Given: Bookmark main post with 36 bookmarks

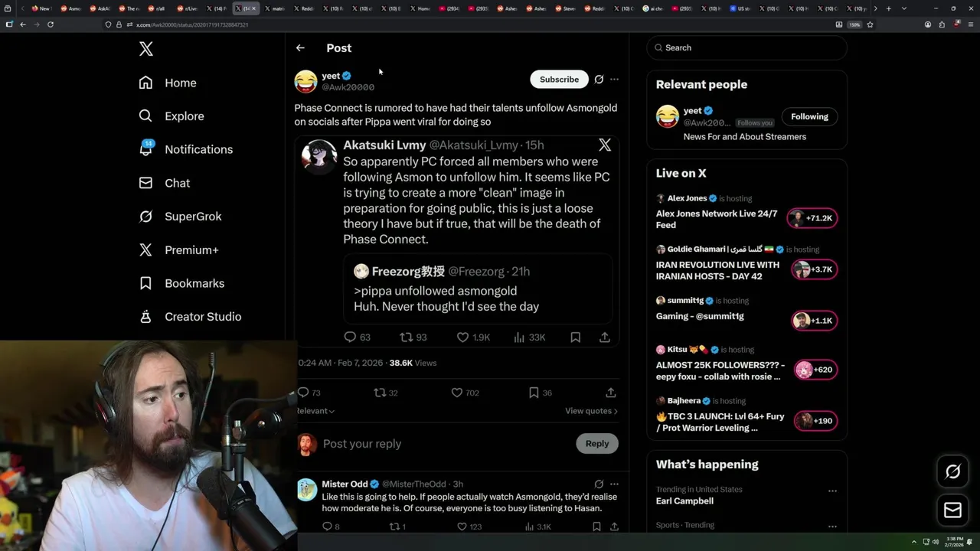Looking at the screenshot, I should (x=540, y=393).
